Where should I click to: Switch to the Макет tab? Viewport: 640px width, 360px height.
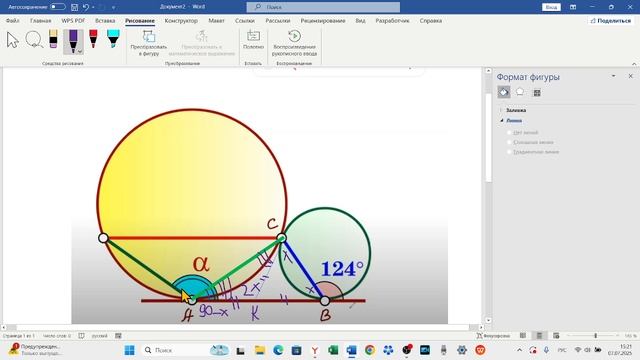point(216,20)
